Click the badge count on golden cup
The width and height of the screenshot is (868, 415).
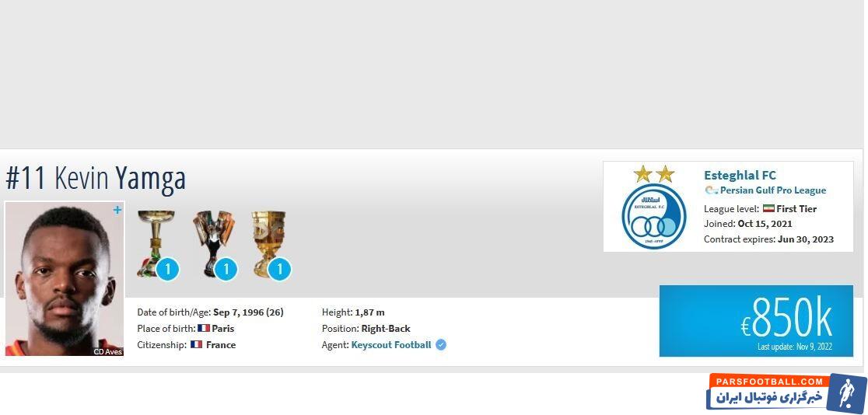279,270
